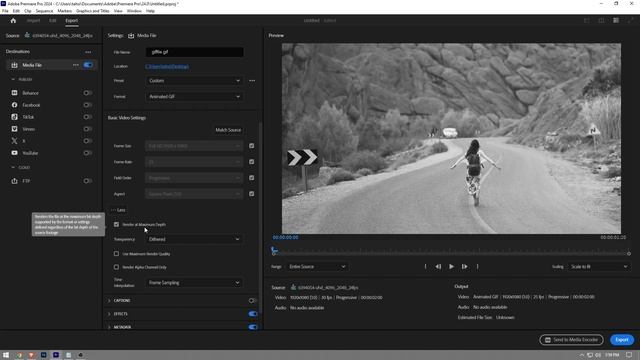Click the TikTok icon
This screenshot has height=360, width=640.
point(14,117)
